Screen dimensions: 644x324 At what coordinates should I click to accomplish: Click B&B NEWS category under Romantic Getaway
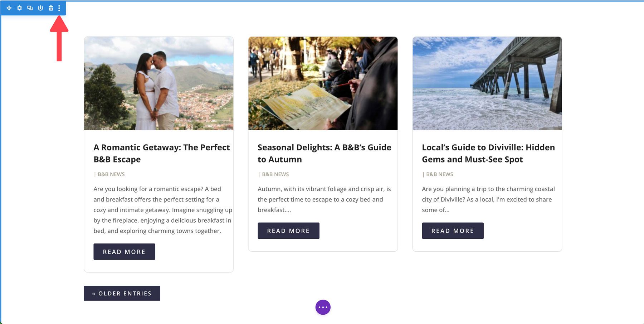(x=111, y=174)
